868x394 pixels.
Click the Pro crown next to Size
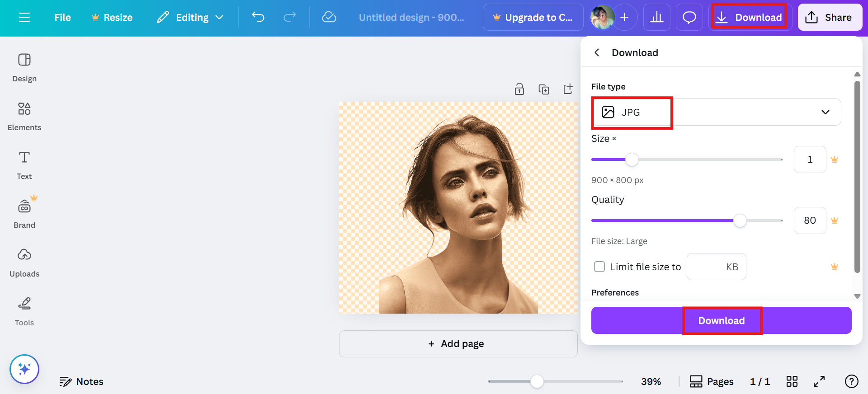pos(835,159)
